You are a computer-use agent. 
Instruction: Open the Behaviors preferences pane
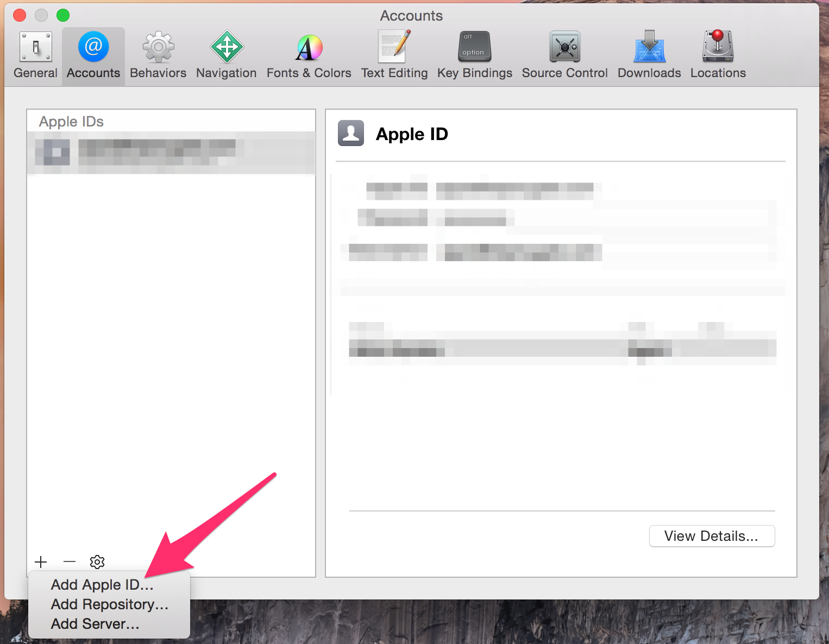[x=158, y=54]
